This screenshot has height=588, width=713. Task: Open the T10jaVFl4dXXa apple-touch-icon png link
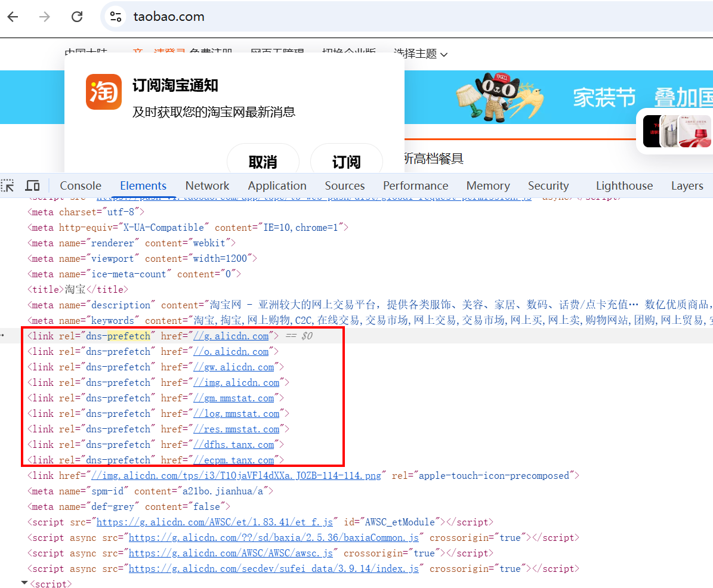coord(236,475)
